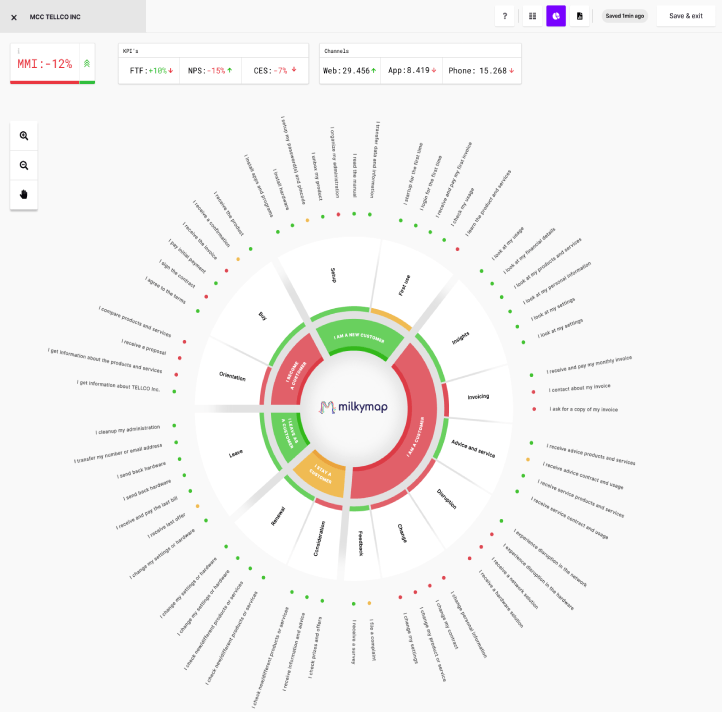Switch to the grid view icon
This screenshot has width=722, height=712.
point(532,16)
